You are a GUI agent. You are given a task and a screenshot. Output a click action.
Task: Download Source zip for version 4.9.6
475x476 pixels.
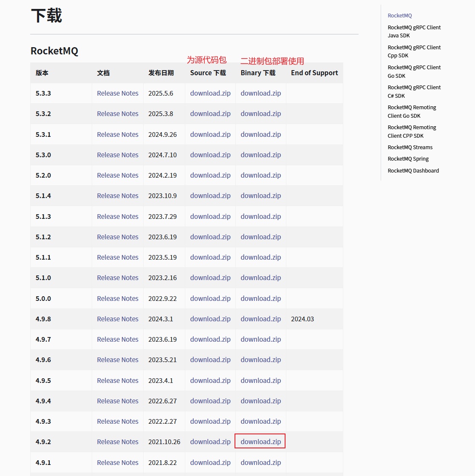(x=210, y=360)
